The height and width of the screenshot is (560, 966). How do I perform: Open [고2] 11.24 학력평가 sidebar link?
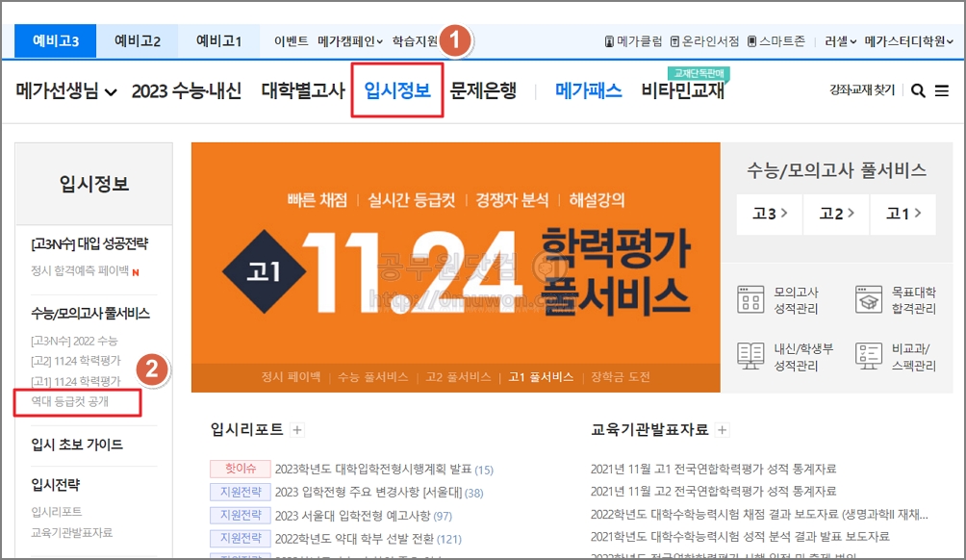click(x=76, y=361)
